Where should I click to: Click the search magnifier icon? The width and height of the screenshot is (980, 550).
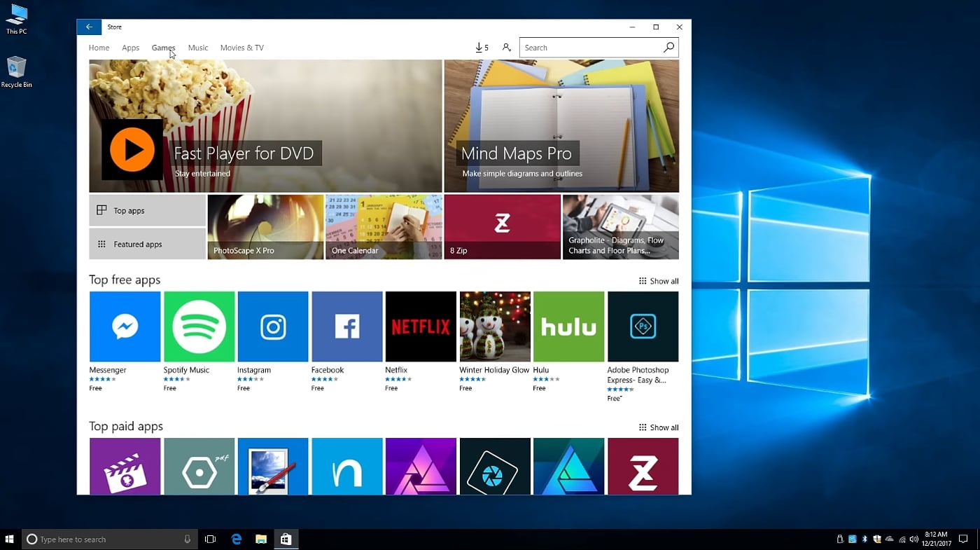(x=668, y=48)
